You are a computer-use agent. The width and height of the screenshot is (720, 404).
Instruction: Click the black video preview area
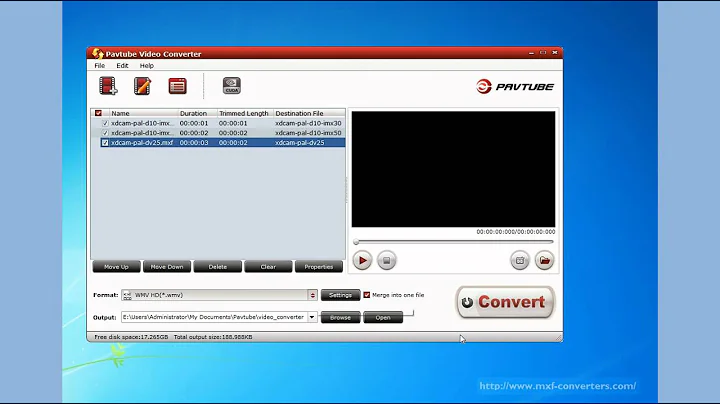(453, 169)
